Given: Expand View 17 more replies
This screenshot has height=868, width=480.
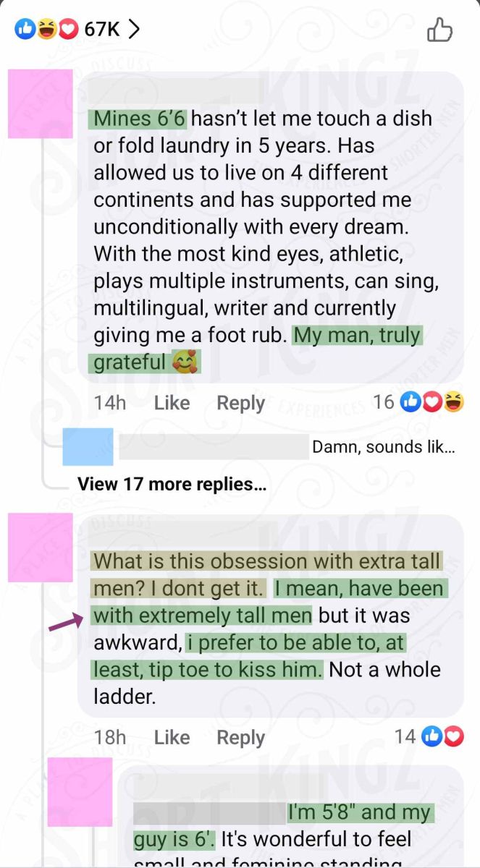Looking at the screenshot, I should [x=172, y=483].
